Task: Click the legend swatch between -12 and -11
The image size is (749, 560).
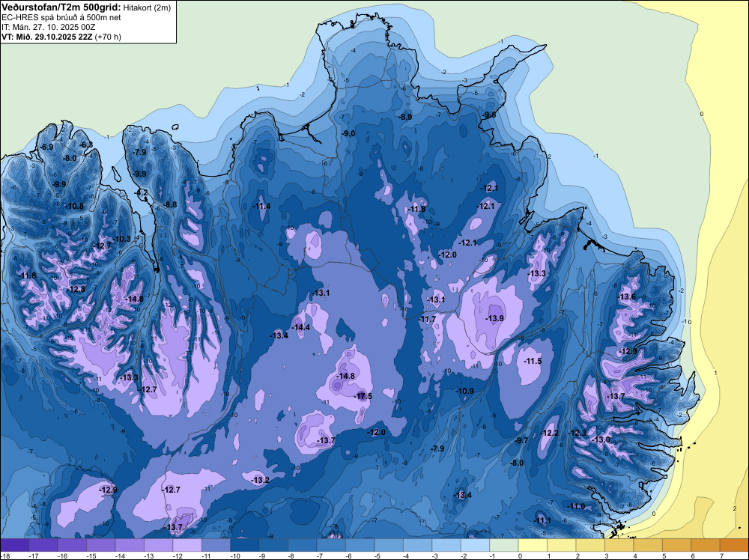Action: 187,545
